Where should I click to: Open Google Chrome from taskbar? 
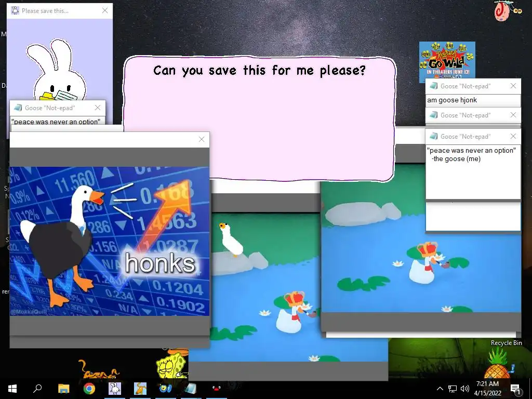pyautogui.click(x=89, y=389)
